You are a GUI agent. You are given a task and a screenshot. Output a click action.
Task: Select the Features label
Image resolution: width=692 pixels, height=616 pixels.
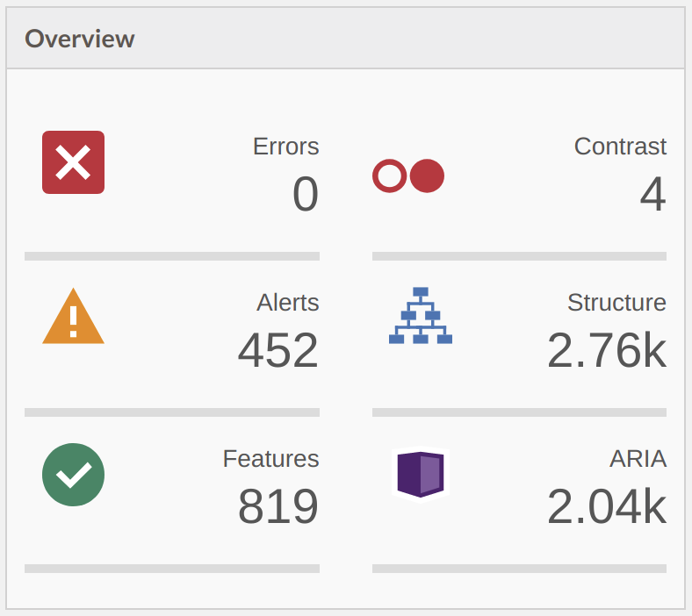pos(270,459)
